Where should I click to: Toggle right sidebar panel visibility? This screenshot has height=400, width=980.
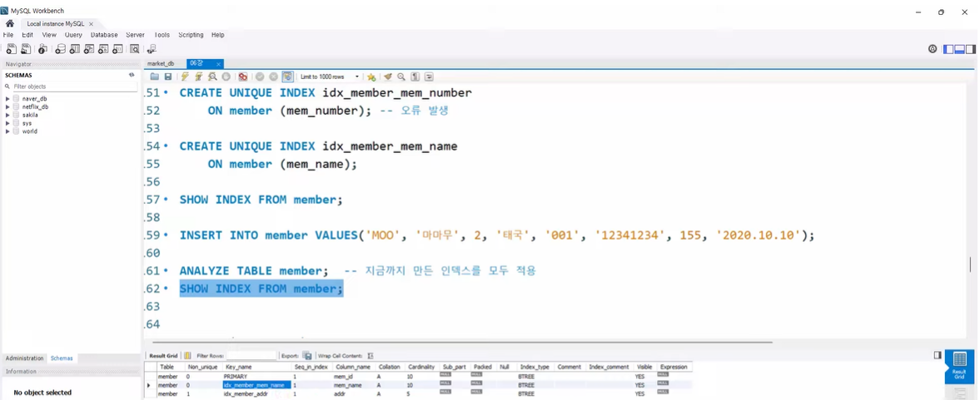tap(970, 49)
